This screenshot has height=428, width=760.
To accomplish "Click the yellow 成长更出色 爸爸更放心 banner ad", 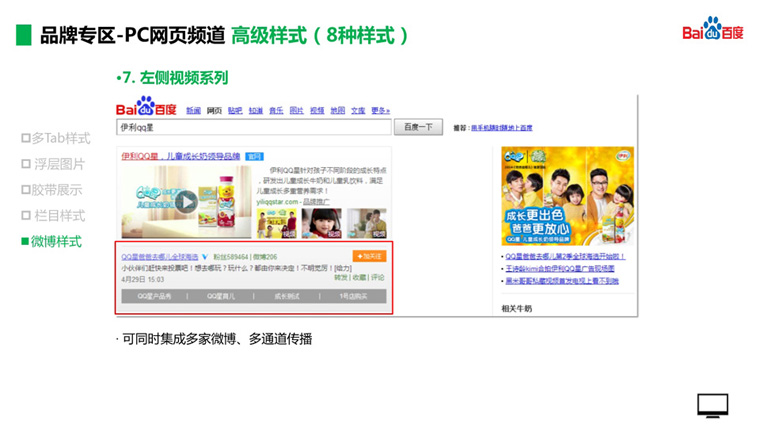I will [x=568, y=196].
